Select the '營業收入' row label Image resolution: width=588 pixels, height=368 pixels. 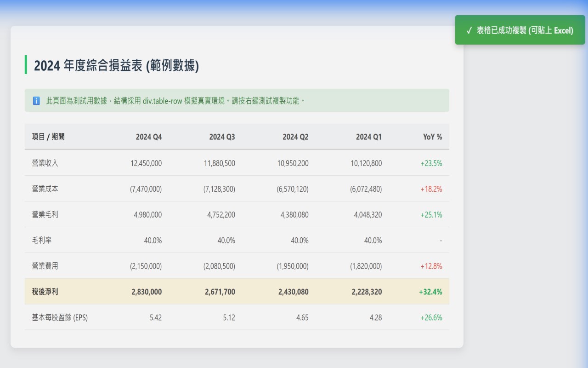click(x=45, y=163)
